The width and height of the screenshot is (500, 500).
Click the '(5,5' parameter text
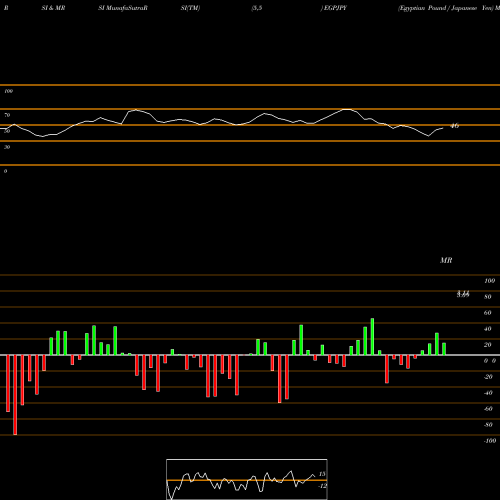click(x=257, y=8)
